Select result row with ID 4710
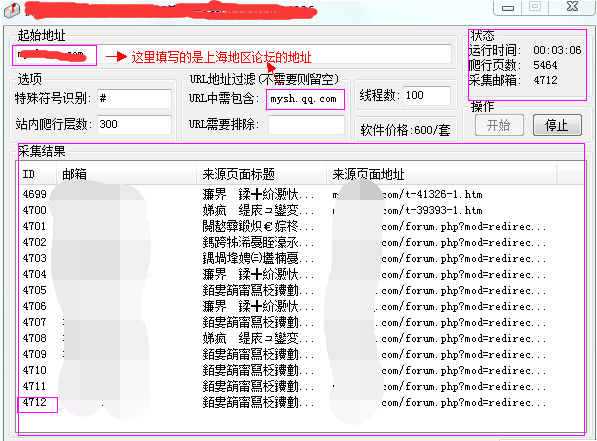597x441 pixels. point(301,370)
